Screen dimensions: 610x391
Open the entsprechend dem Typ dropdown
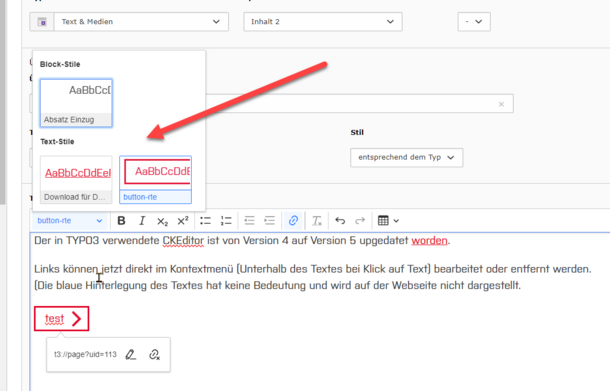tap(407, 158)
